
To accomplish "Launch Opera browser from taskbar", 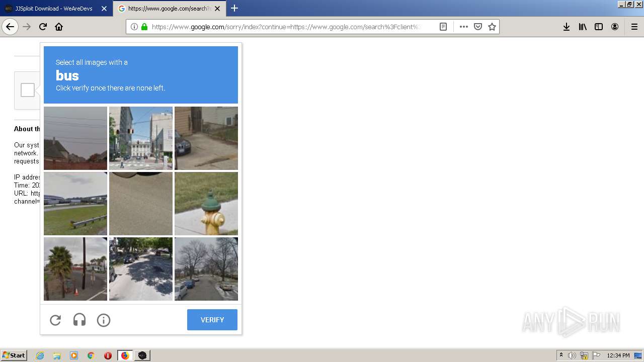I will click(108, 355).
